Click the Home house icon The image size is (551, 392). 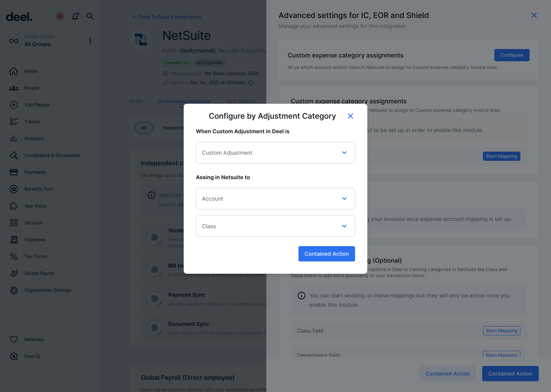point(14,71)
